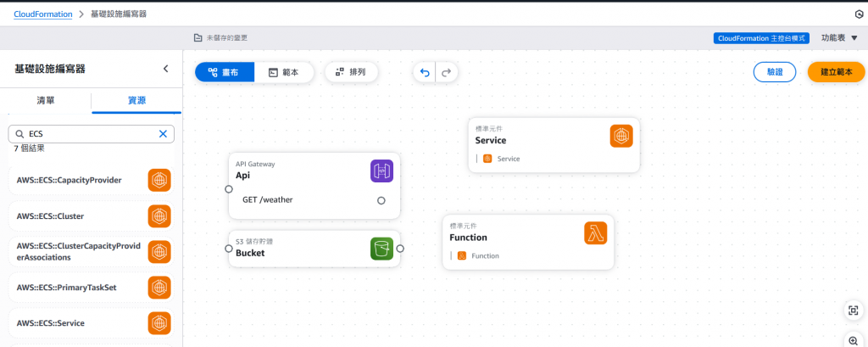Viewport: 868px width, 347px height.
Task: Click the 排列 arrange button
Action: click(x=351, y=72)
